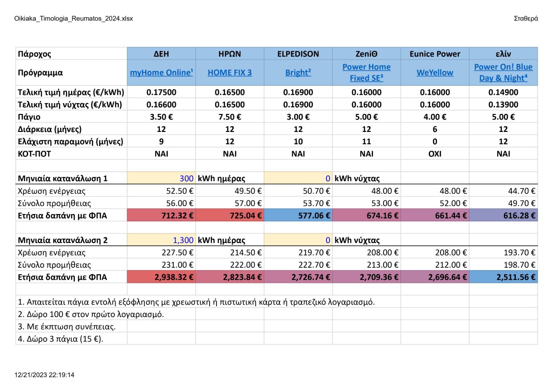Image resolution: width=554 pixels, height=392 pixels.
Task: Select the 227.50 € energy charge cell
Action: pyautogui.click(x=161, y=252)
